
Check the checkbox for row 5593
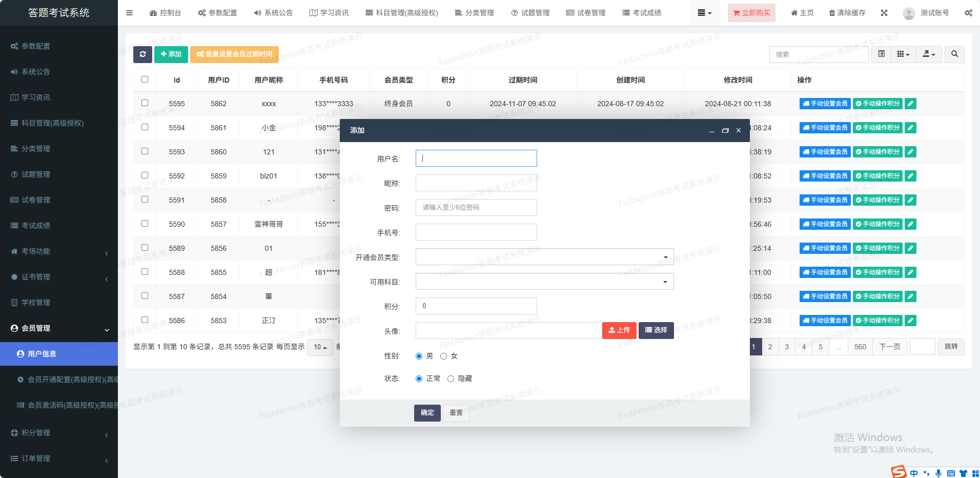pyautogui.click(x=145, y=151)
